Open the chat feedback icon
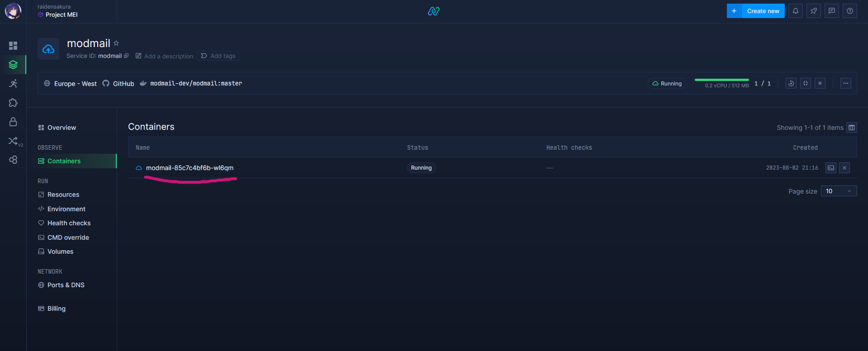Screen dimensions: 868x351 (832, 11)
